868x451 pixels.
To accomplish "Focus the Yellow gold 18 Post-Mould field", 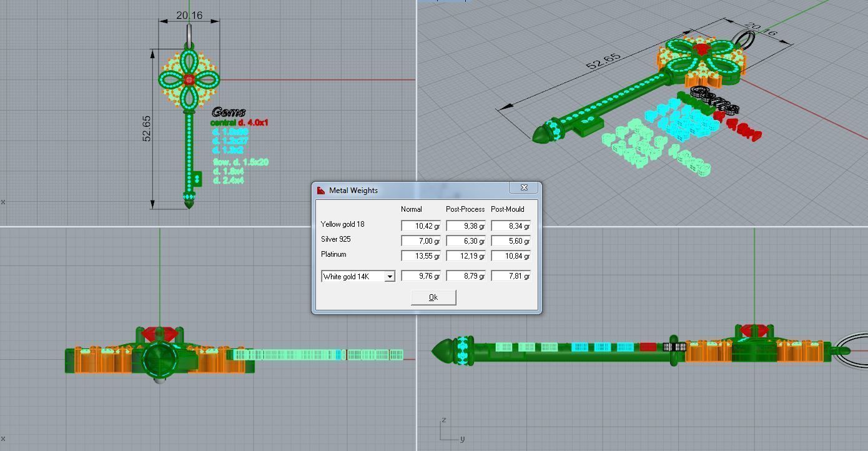I will click(x=511, y=225).
